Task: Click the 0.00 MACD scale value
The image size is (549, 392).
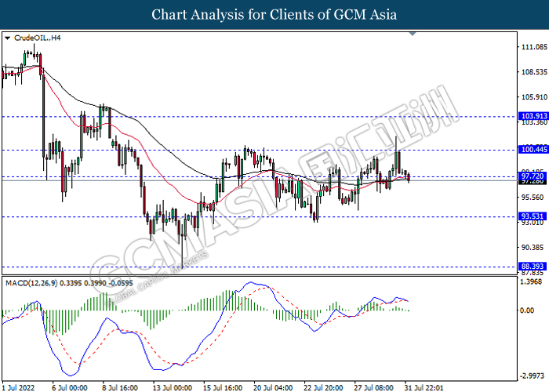Action: coord(527,310)
